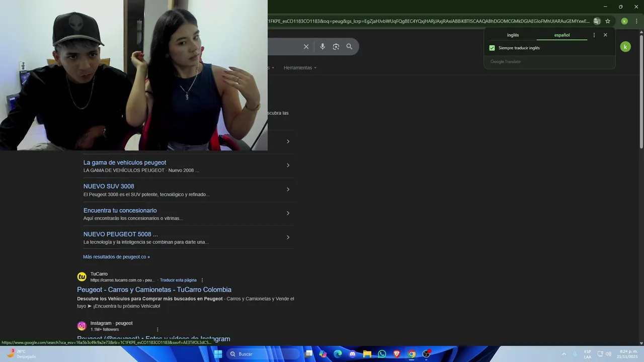Click the Translate icon in address bar
This screenshot has height=362, width=644.
coord(597,21)
